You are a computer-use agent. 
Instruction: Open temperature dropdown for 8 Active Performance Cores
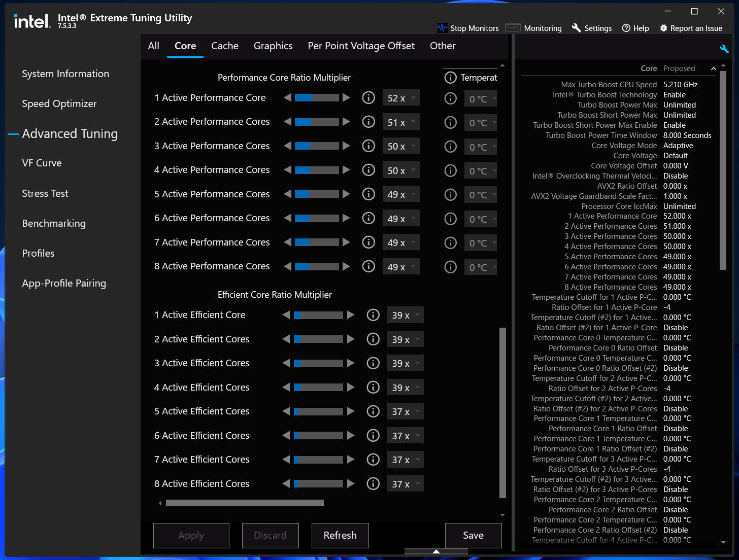point(480,267)
